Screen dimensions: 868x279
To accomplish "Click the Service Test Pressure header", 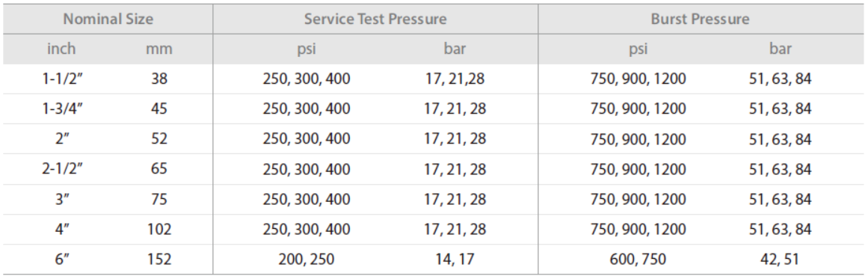I will [x=375, y=19].
